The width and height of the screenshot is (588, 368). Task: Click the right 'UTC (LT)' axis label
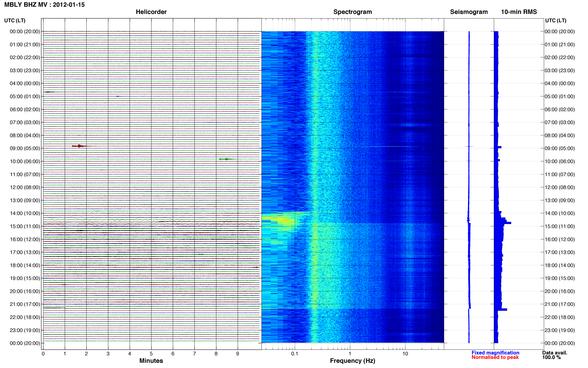tap(555, 20)
